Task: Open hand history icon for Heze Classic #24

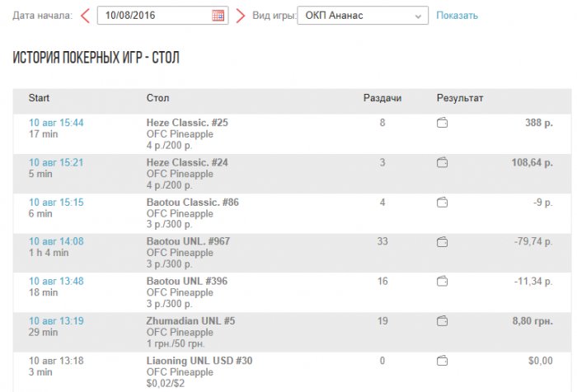Action: [x=443, y=162]
